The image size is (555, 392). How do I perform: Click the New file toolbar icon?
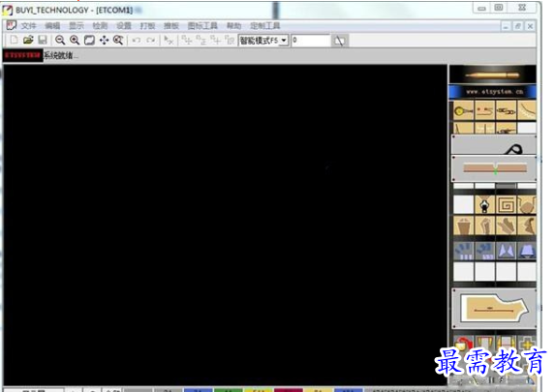click(14, 40)
